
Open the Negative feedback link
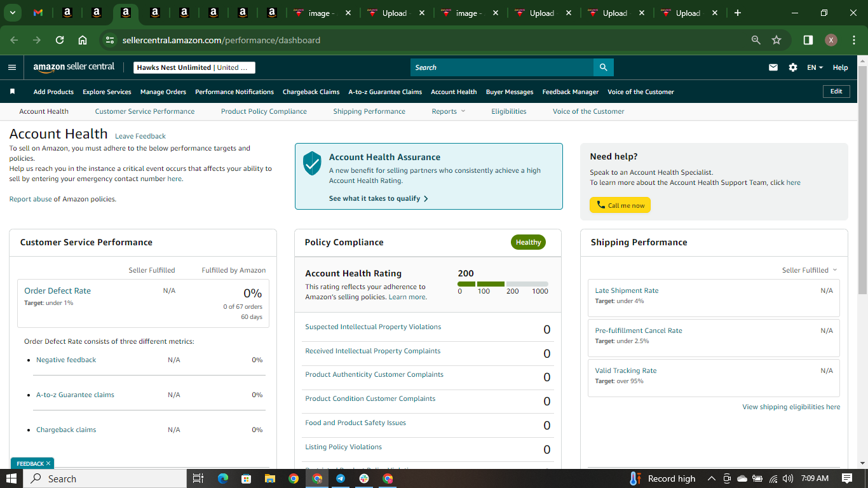tap(66, 360)
